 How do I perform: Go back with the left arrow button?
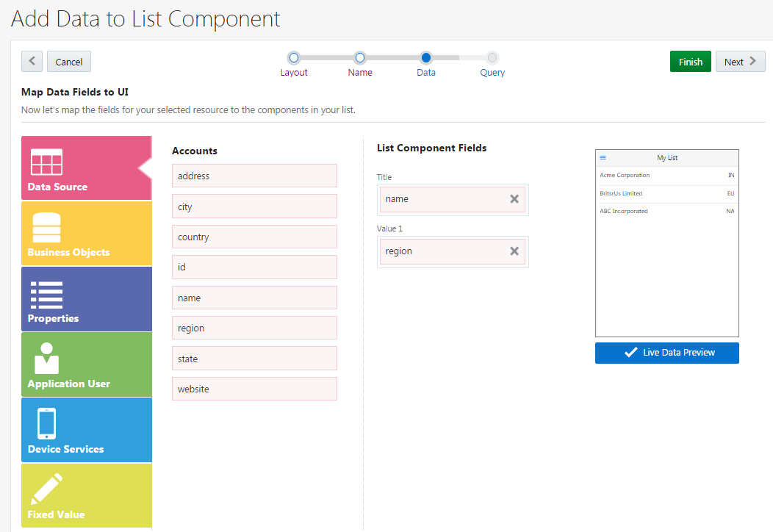pyautogui.click(x=32, y=62)
